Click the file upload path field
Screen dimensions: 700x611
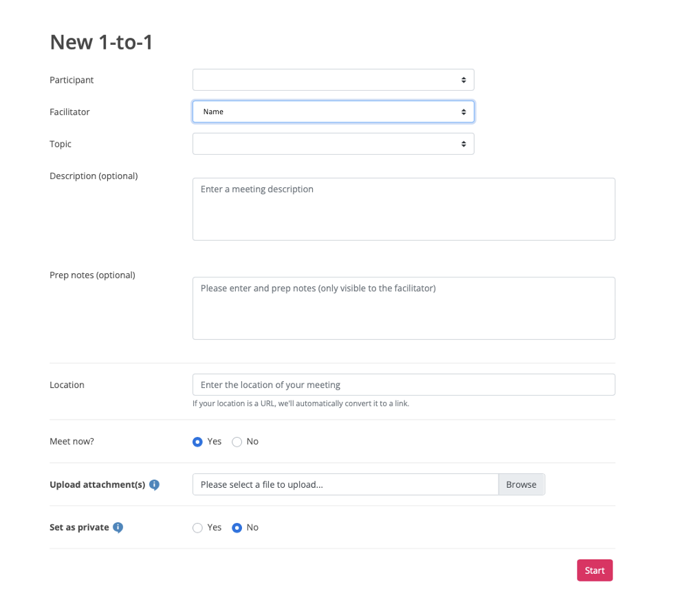(345, 484)
